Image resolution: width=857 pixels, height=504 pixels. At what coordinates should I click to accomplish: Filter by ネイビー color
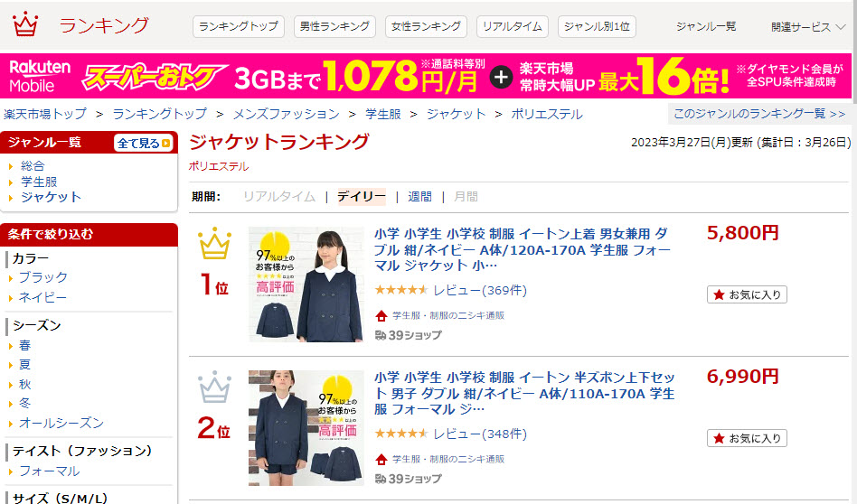[42, 297]
